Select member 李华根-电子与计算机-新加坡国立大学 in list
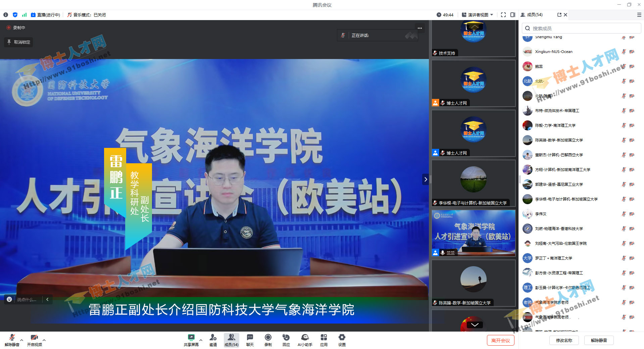 click(582, 199)
